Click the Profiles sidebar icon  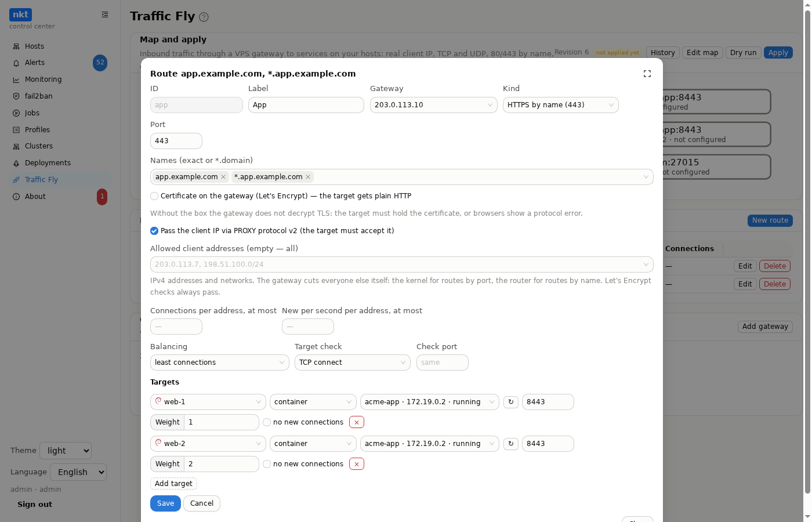(x=16, y=130)
